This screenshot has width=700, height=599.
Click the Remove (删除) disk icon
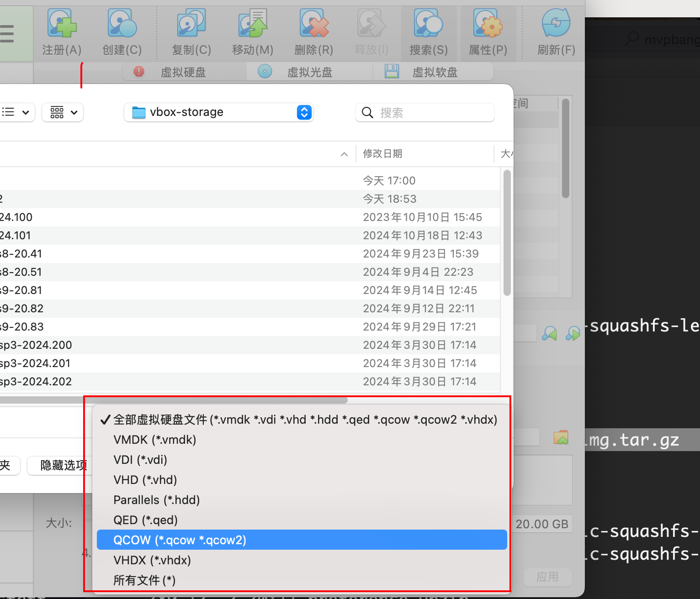click(313, 24)
